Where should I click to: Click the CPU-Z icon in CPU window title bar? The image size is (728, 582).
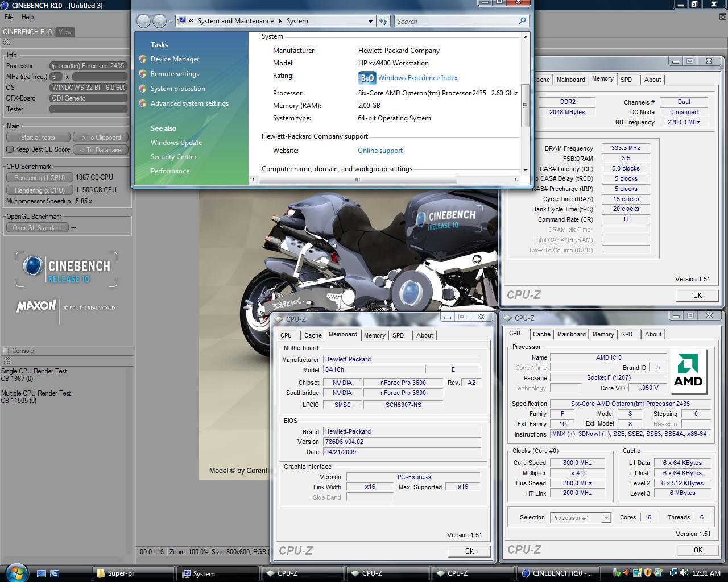coord(508,318)
